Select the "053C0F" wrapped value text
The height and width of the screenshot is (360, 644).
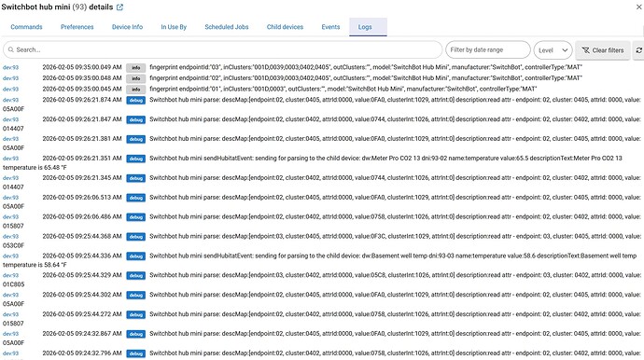14,245
